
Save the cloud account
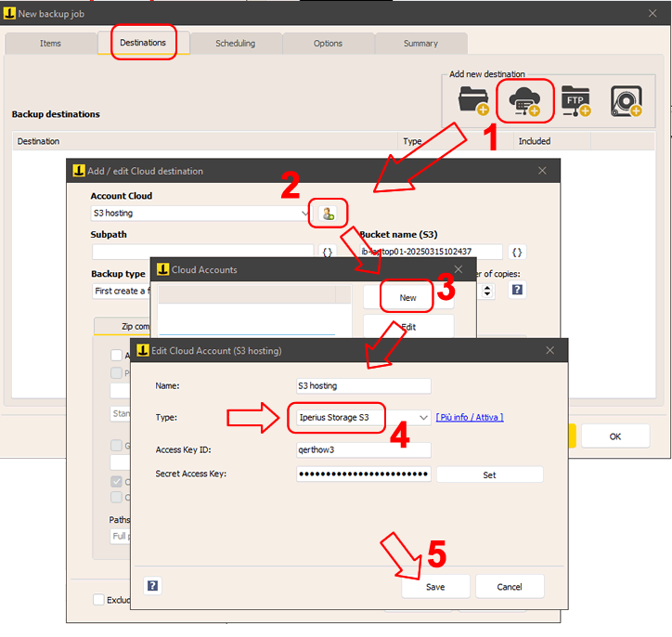(435, 587)
